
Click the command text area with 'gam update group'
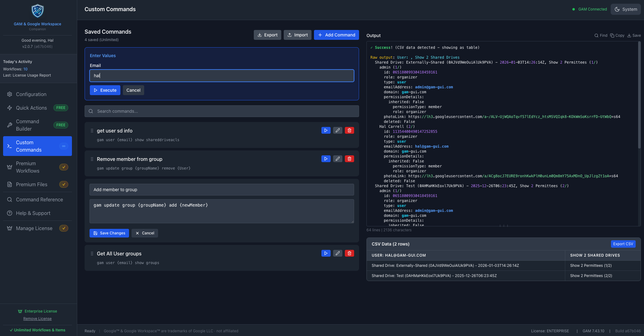click(222, 211)
